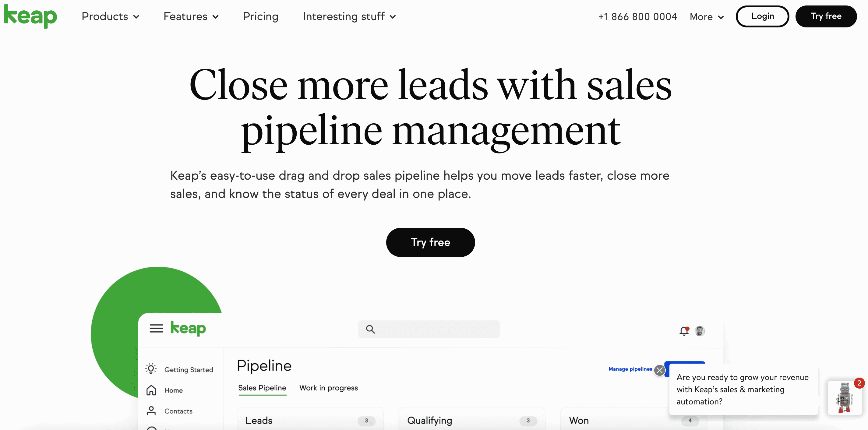The width and height of the screenshot is (868, 430).
Task: Click the Try free button under the headline
Action: [x=430, y=242]
